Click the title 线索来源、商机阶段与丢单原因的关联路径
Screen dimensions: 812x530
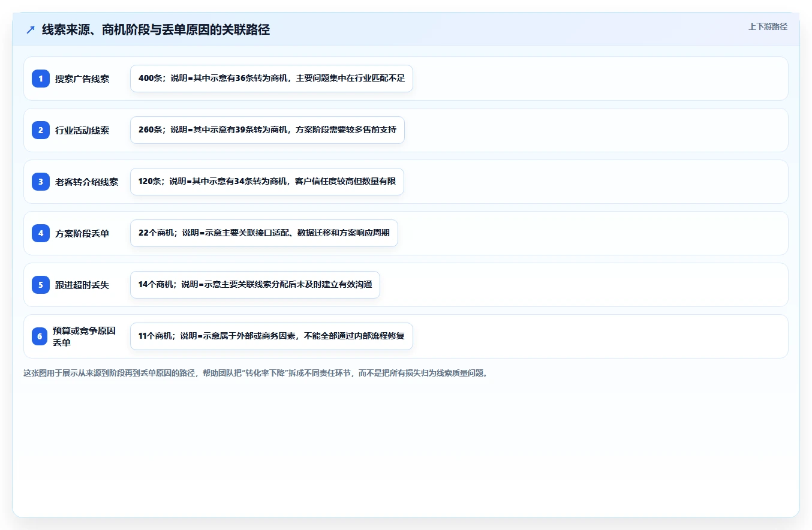point(156,29)
